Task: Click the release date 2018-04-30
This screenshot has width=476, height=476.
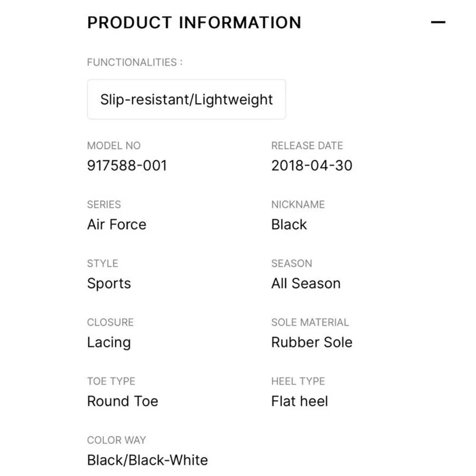Action: [x=312, y=166]
